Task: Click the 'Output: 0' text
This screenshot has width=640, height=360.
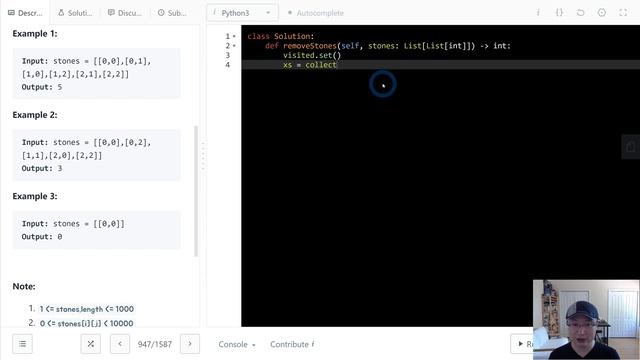Action: [x=42, y=237]
